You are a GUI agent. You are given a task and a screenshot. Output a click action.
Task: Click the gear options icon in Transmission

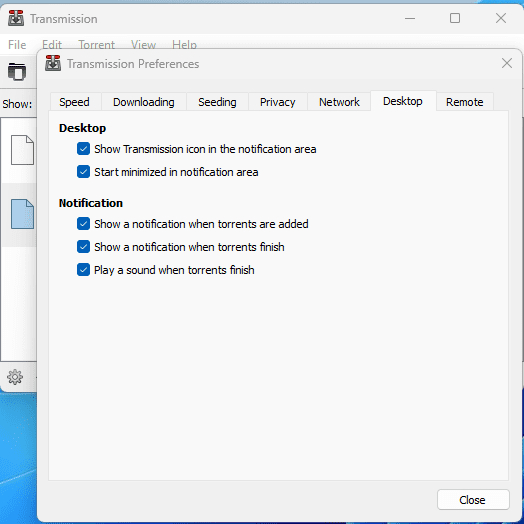[x=15, y=377]
